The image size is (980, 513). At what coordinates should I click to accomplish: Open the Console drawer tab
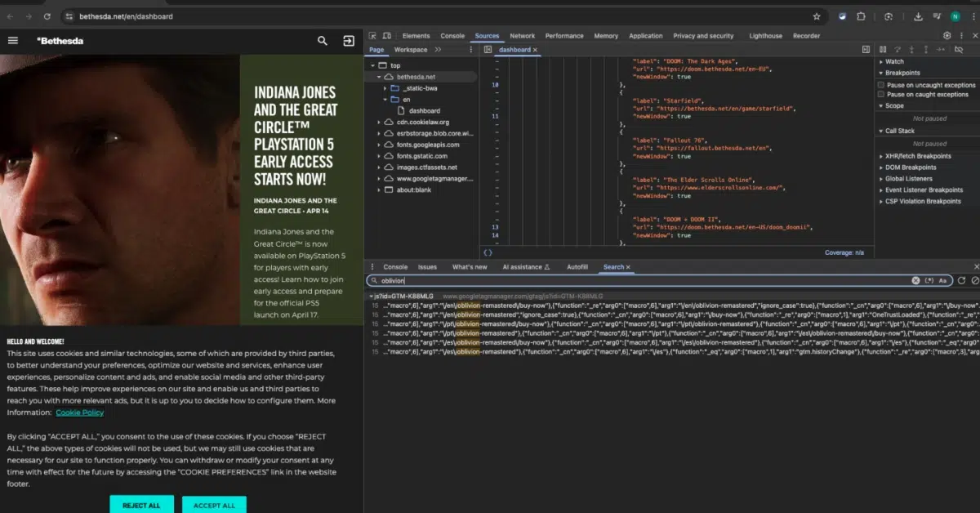[x=395, y=267]
